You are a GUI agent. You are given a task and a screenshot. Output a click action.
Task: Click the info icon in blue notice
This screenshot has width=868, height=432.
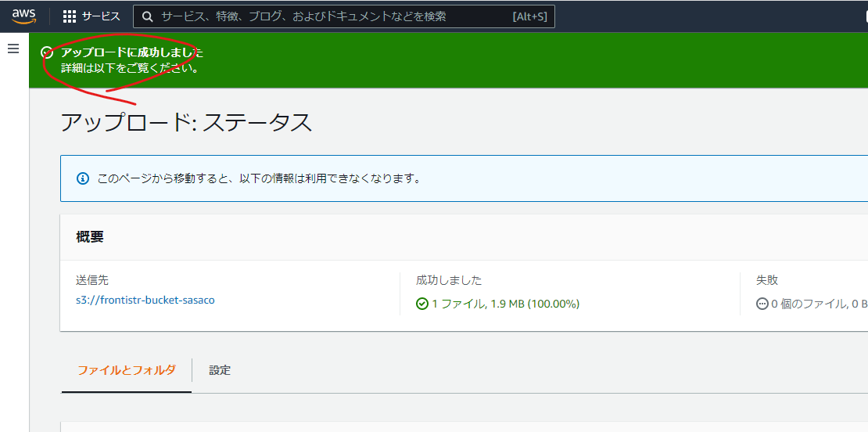[82, 178]
